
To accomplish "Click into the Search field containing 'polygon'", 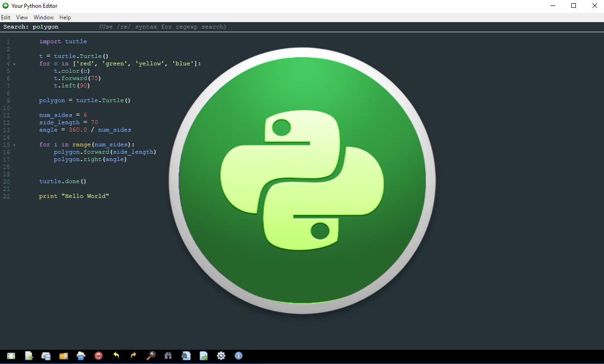I will tap(46, 27).
